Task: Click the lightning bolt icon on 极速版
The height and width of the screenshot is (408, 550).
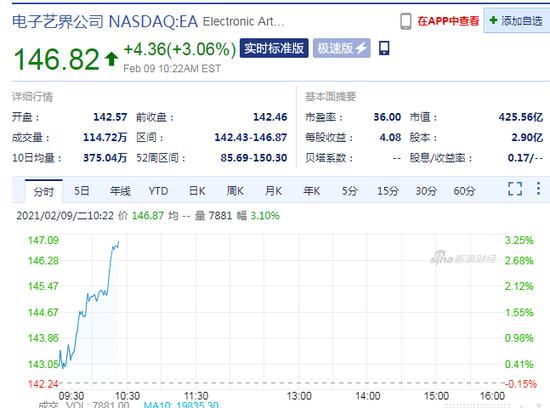Action: [x=361, y=48]
